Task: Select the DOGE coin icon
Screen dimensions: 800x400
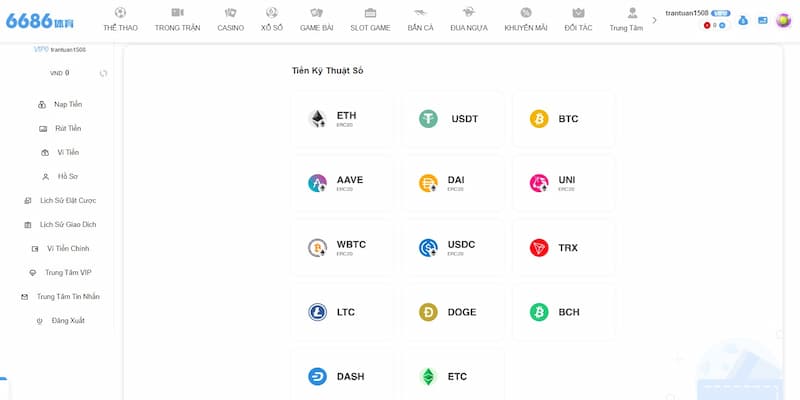Action: tap(428, 312)
